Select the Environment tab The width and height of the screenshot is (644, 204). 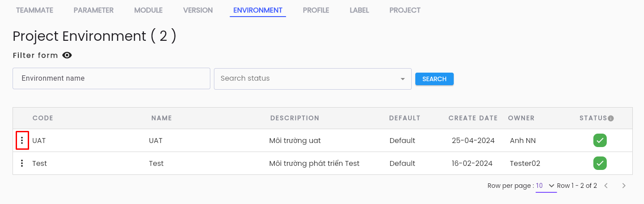pyautogui.click(x=258, y=10)
